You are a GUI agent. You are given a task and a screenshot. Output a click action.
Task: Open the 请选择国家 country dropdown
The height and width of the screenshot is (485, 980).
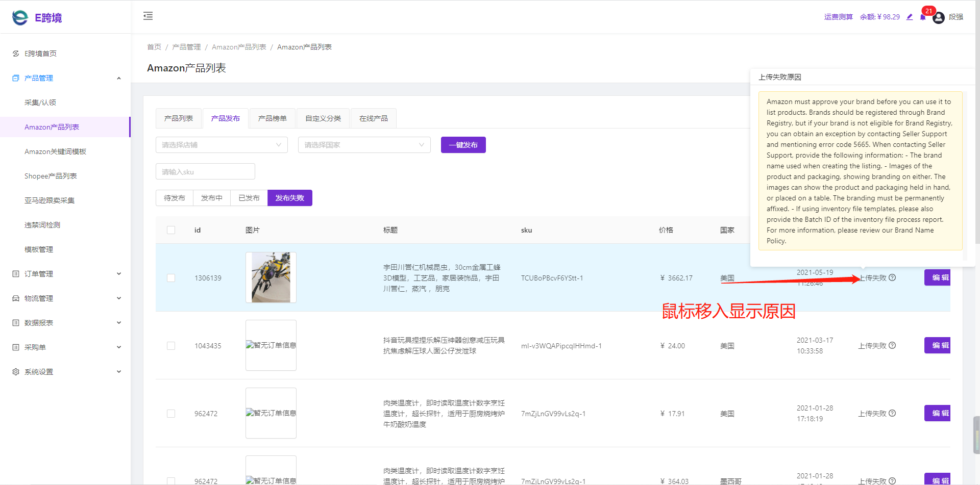coord(364,145)
